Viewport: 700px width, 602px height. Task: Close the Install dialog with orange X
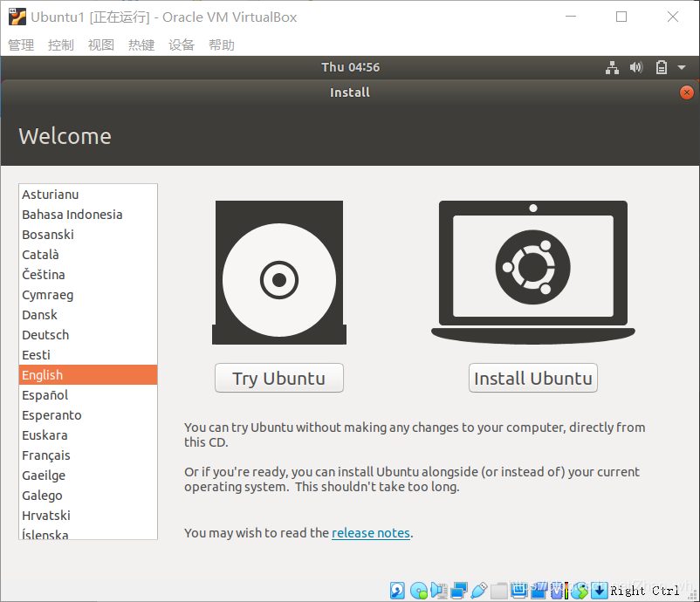[x=687, y=92]
